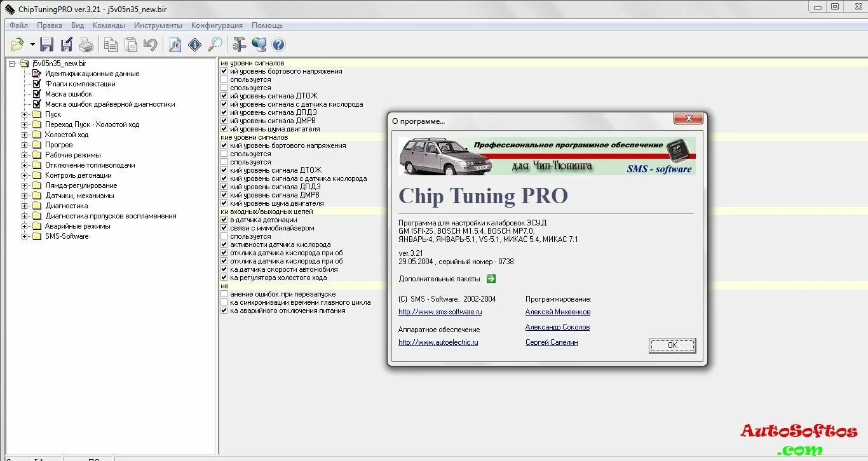Screen dimensions: 868x461
Task: Enable ка синхронизации времени главного цикла checkbox
Action: [224, 303]
